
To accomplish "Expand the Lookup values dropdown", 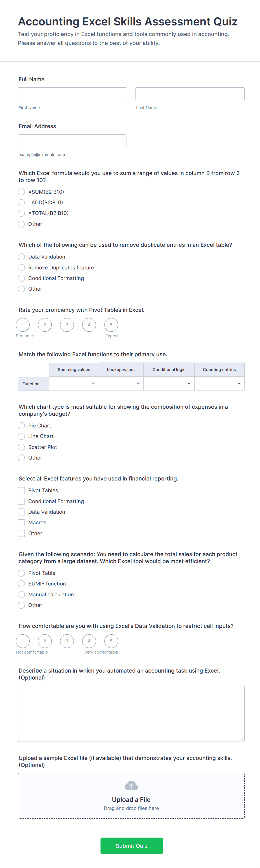I will click(121, 383).
